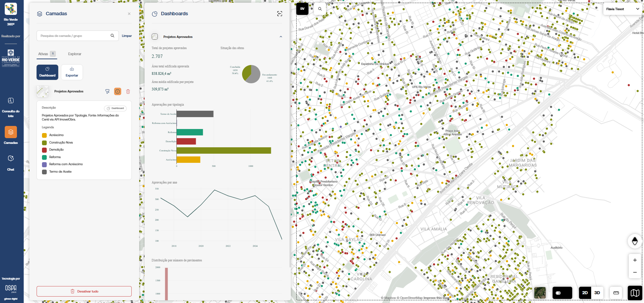Open Consulta do lote in sidebar
Viewport: 644px width, 303px height.
click(x=11, y=107)
